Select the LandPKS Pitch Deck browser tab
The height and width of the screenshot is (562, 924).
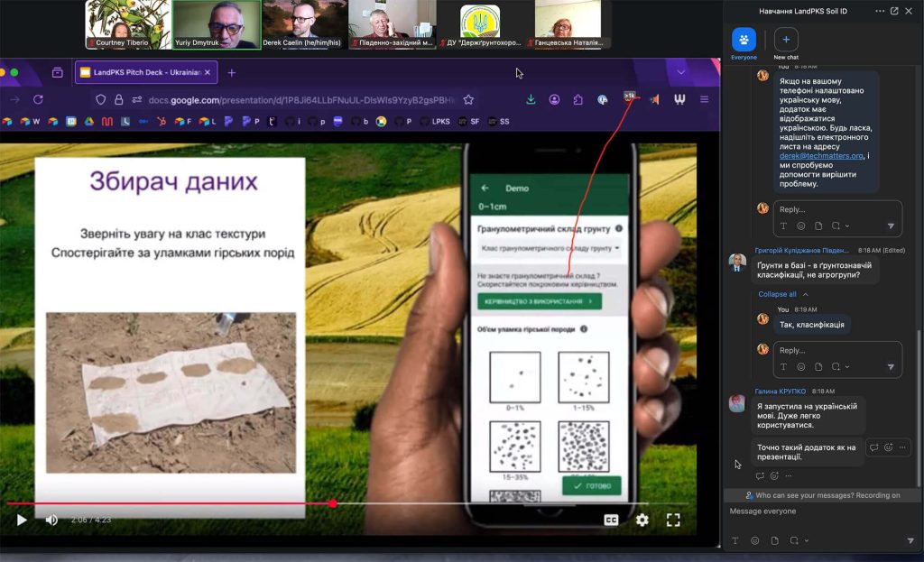tap(144, 71)
